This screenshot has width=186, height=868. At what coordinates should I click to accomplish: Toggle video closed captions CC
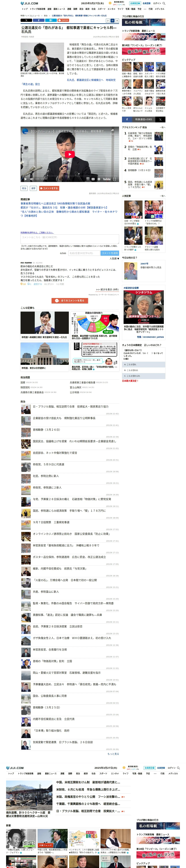[93, 179]
